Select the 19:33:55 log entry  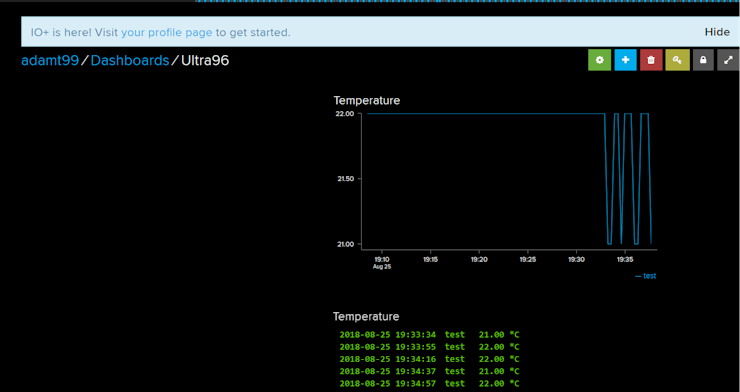[x=429, y=347]
